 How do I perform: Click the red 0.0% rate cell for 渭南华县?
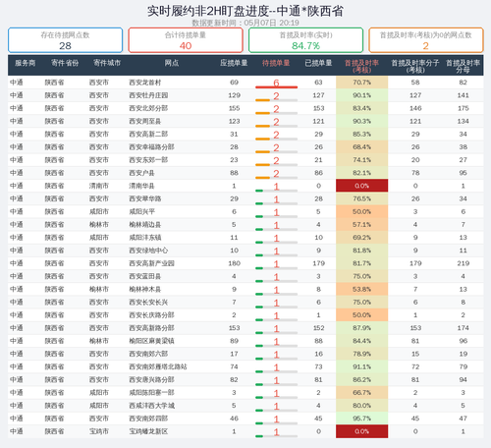361,186
